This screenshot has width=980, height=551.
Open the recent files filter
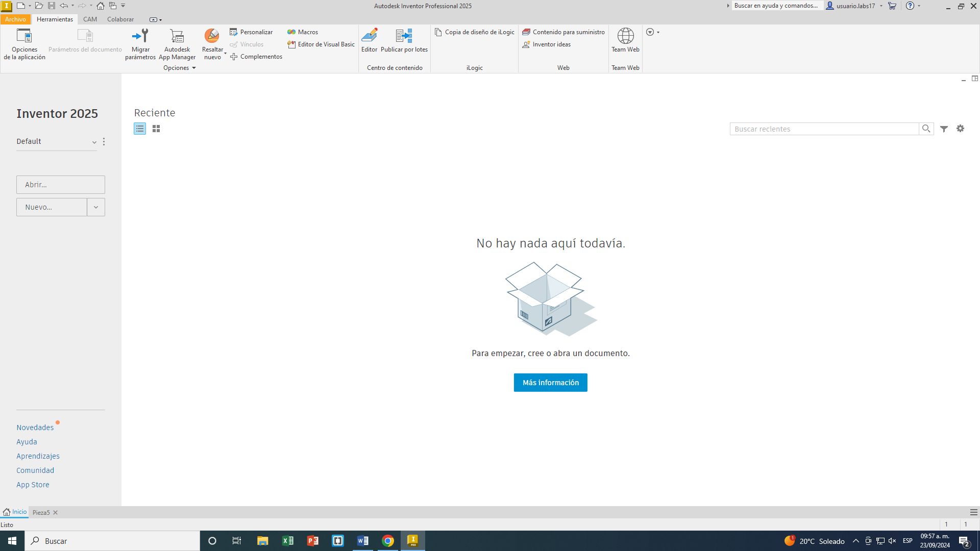pyautogui.click(x=944, y=129)
